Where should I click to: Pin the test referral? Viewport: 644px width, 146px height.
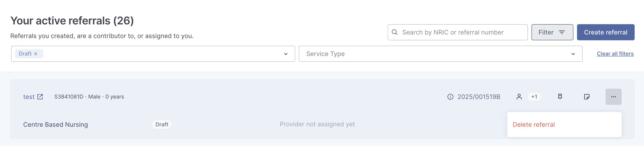pos(560,97)
